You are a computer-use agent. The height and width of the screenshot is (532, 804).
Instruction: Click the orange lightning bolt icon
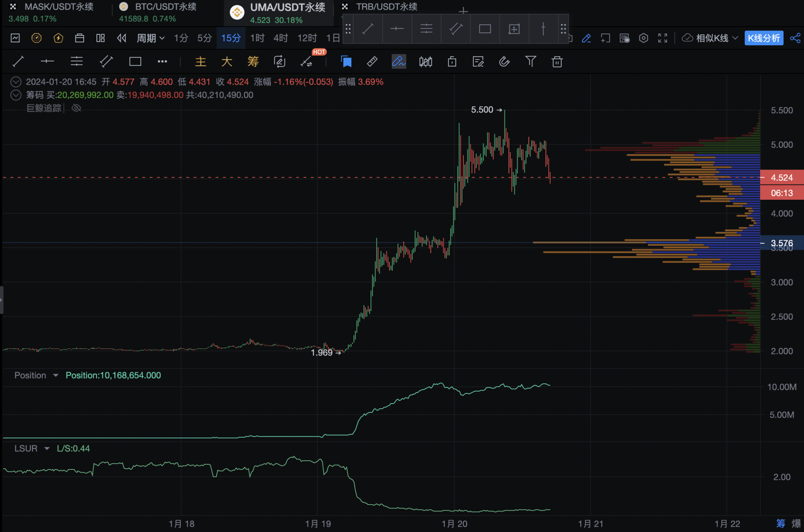click(58, 38)
